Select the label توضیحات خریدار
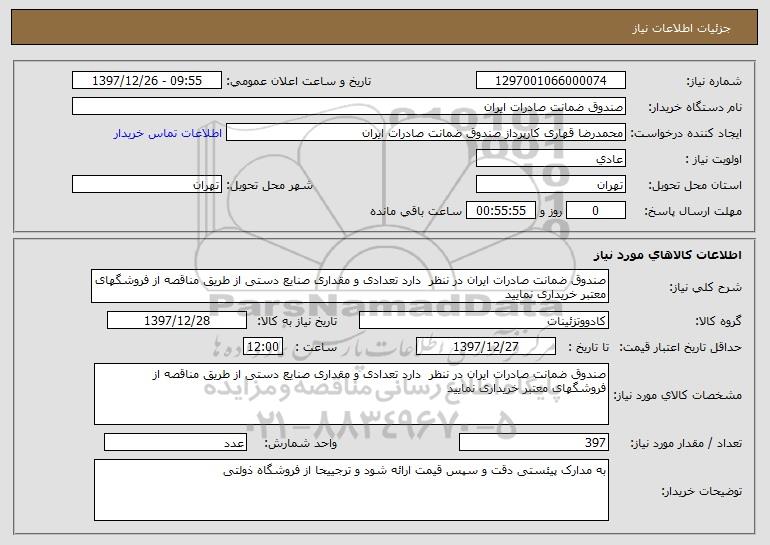Screen dimensions: 770x545 coord(702,491)
